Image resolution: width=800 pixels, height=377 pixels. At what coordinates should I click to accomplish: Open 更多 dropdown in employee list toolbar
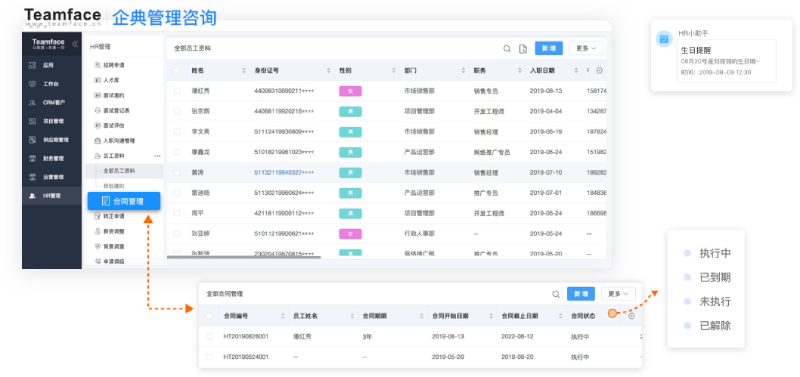click(586, 48)
